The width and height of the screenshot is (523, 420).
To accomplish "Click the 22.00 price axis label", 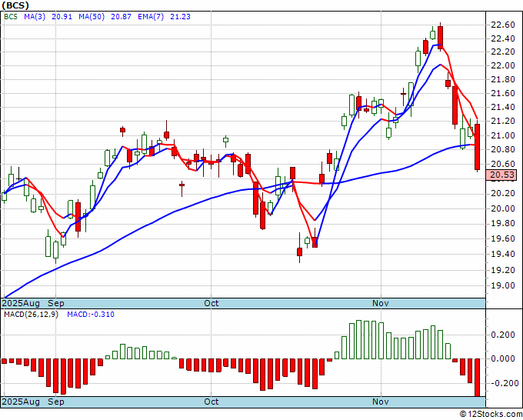I will click(503, 65).
